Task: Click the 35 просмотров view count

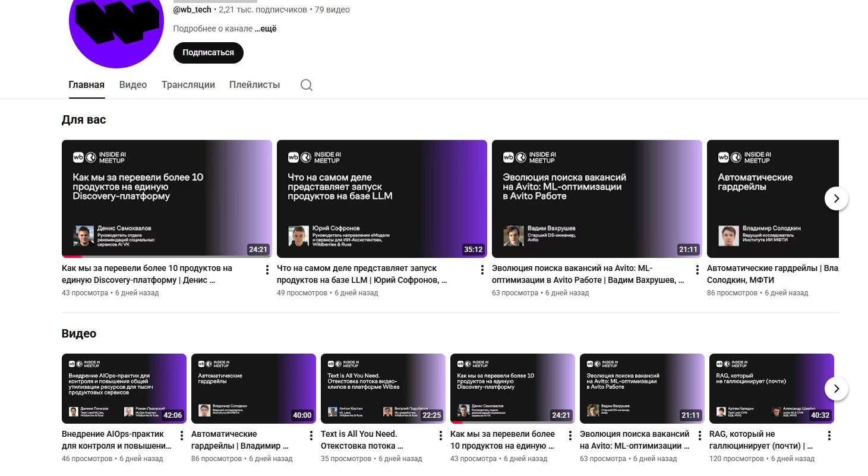Action: pos(346,459)
